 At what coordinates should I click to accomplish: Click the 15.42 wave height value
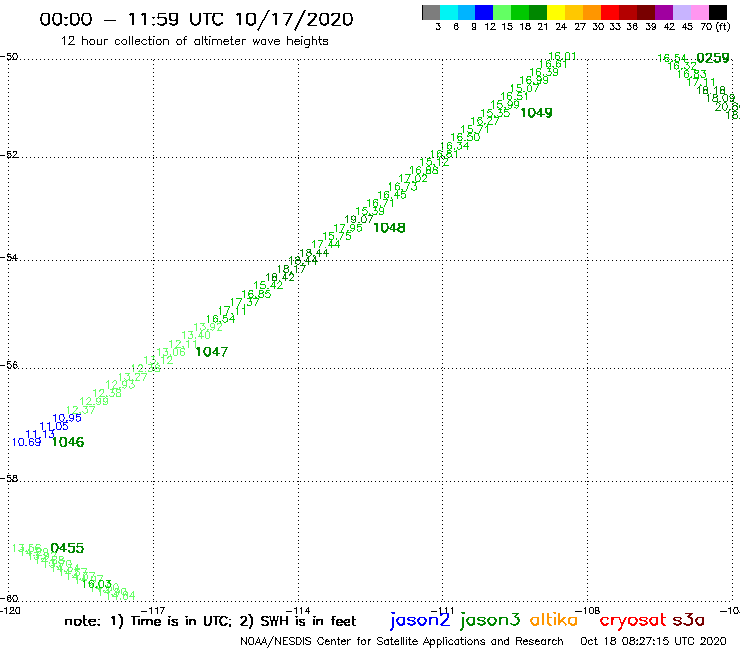click(x=268, y=286)
